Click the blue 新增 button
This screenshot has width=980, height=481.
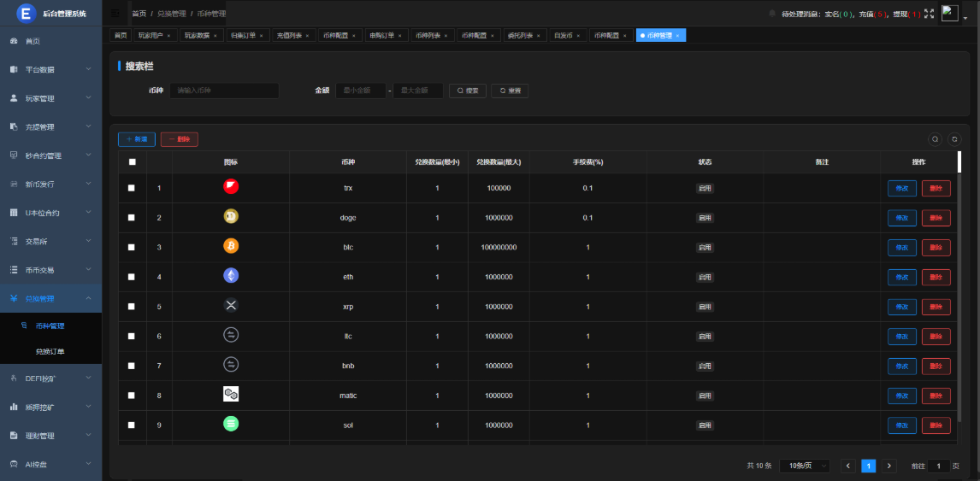click(x=137, y=139)
